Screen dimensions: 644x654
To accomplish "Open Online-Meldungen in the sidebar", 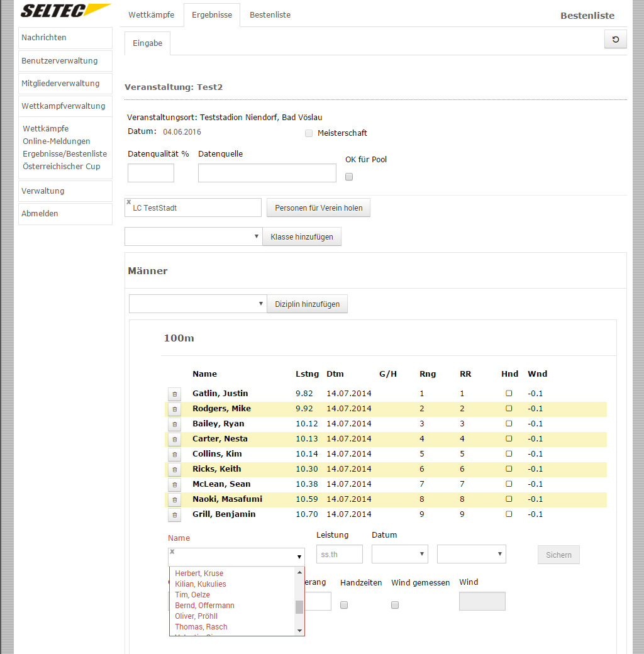I will point(57,141).
